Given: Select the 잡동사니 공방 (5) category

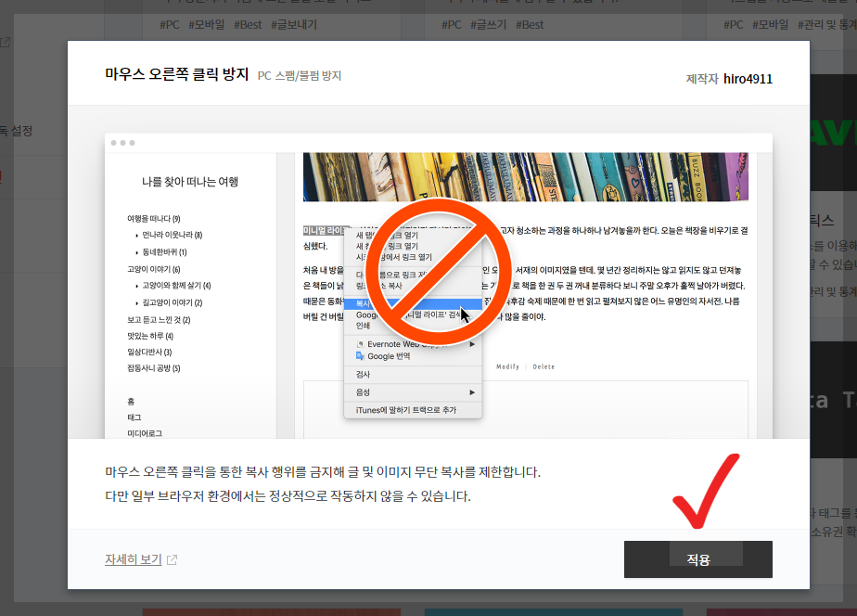Looking at the screenshot, I should tap(153, 366).
